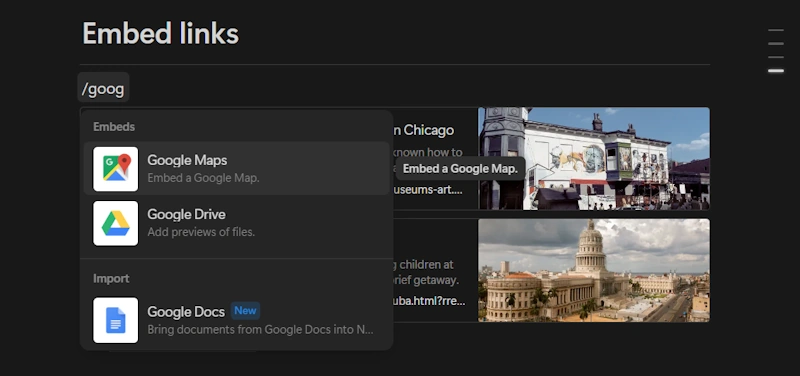Open the 'useums-art....' bookmark URL
The image size is (800, 376).
427,190
